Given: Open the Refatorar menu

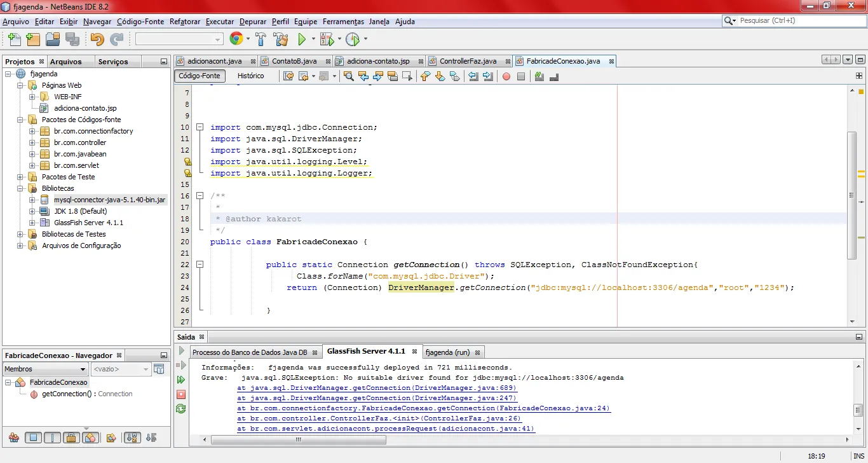Looking at the screenshot, I should 184,22.
